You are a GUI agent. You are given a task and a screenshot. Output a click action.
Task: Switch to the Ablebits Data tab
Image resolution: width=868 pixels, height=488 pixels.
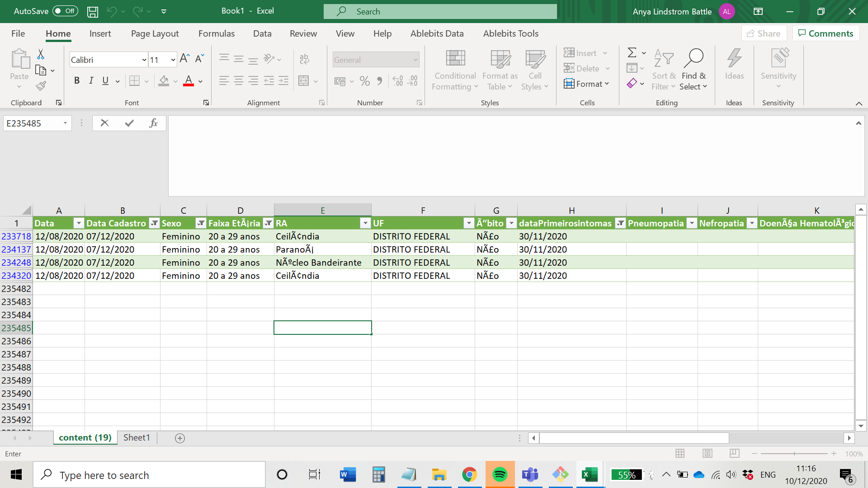coord(437,33)
